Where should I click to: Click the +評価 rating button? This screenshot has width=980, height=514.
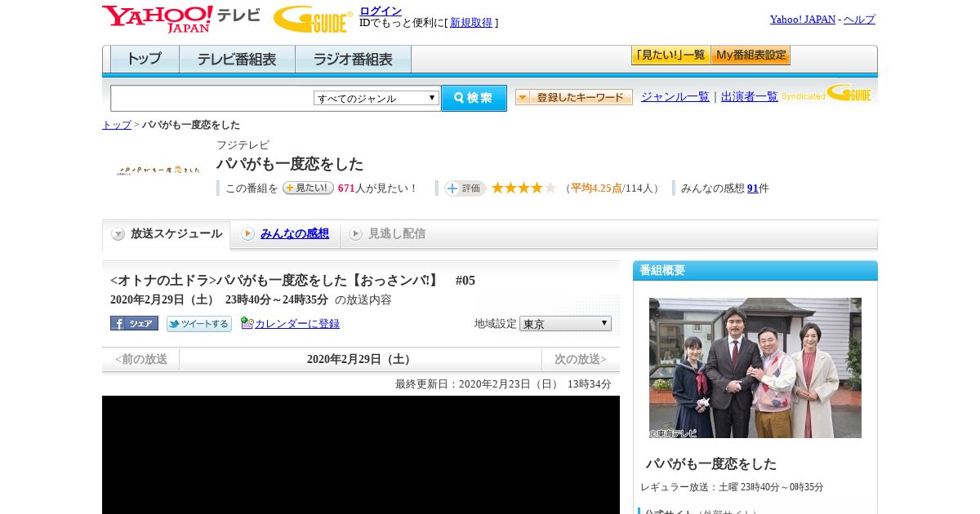465,188
